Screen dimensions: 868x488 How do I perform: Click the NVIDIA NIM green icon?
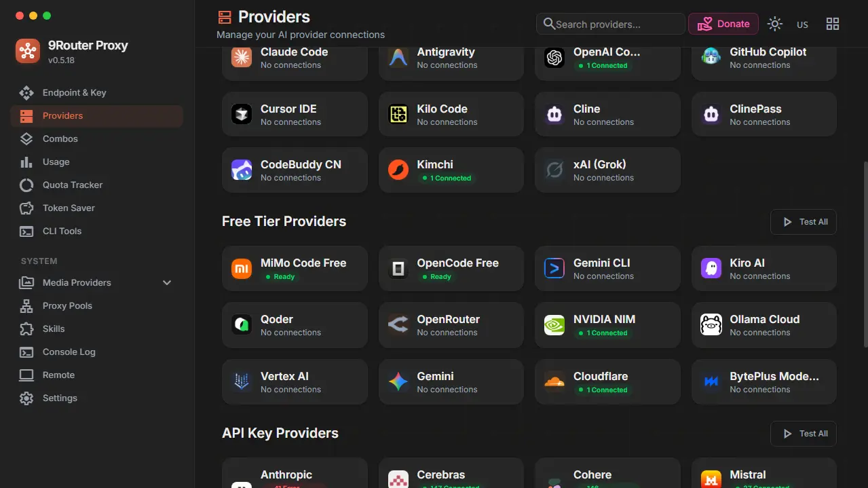click(554, 324)
